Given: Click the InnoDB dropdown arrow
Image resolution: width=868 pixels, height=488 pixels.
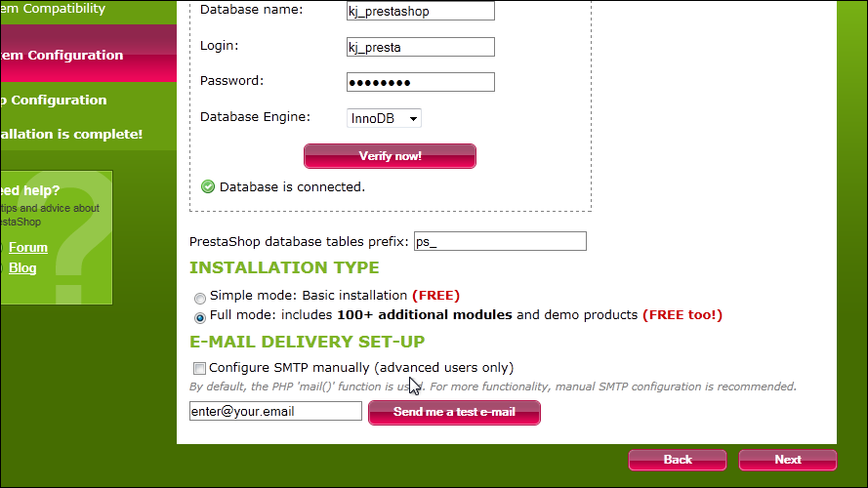Looking at the screenshot, I should click(413, 118).
